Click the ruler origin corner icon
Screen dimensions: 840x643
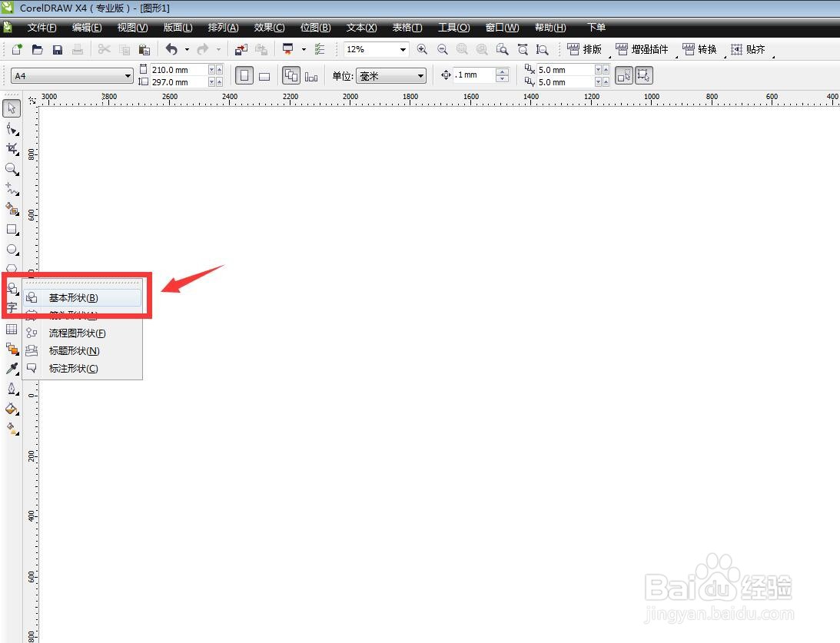pos(32,100)
